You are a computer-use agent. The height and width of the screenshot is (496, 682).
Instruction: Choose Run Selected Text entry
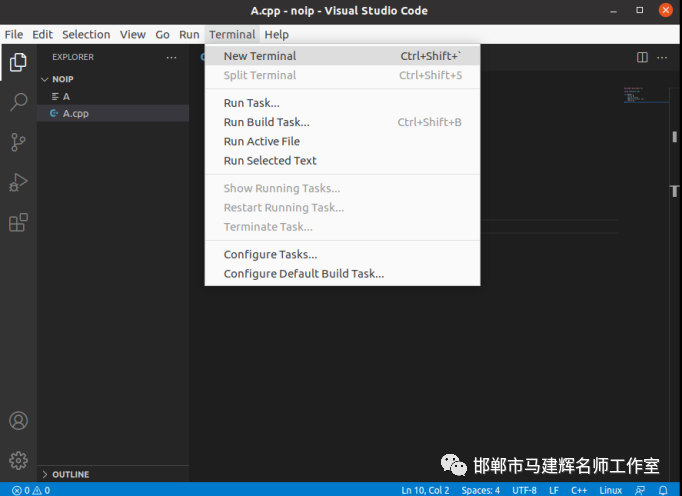342,161
